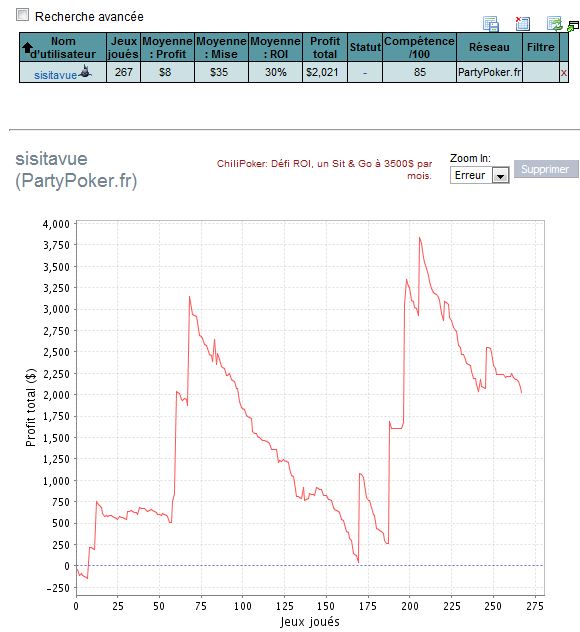This screenshot has width=580, height=632.
Task: Click the Profit total ($) axis label
Action: coord(31,407)
